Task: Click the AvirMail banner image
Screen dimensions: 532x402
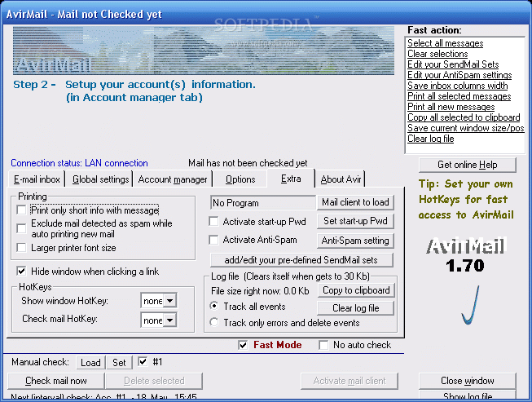Action: click(x=204, y=51)
